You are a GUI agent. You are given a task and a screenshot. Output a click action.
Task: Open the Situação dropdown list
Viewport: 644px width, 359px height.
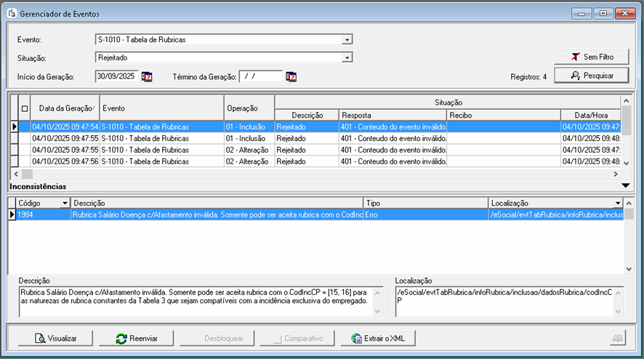point(347,57)
